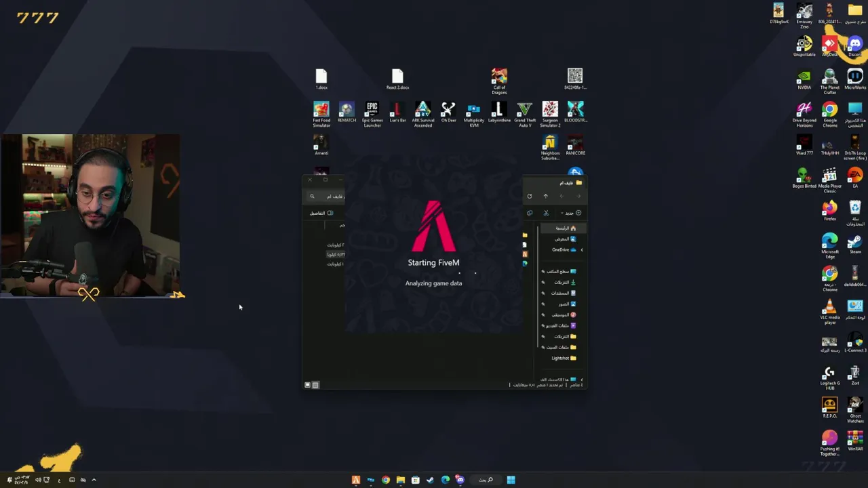Open Chrome from the taskbar
Image resolution: width=868 pixels, height=488 pixels.
coord(385,480)
